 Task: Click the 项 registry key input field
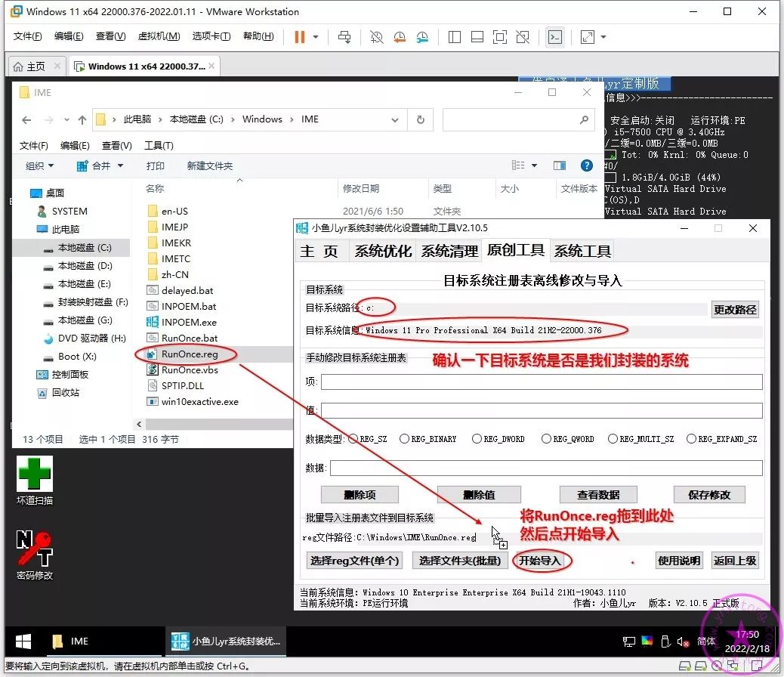[x=542, y=382]
